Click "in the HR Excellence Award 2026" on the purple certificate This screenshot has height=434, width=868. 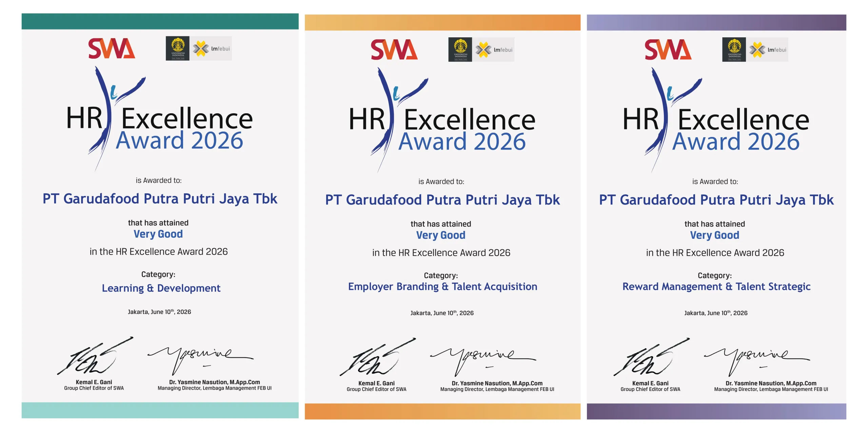coord(715,253)
